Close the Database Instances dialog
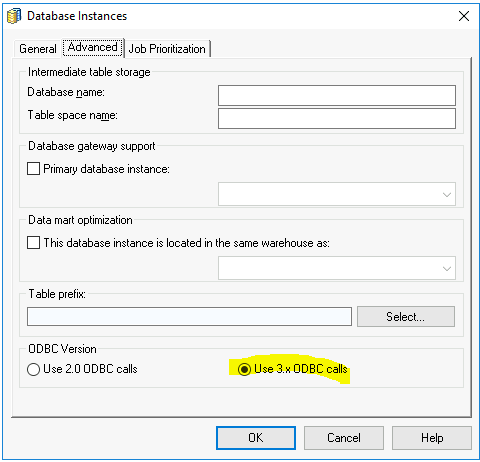This screenshot has width=480, height=462. (x=464, y=16)
